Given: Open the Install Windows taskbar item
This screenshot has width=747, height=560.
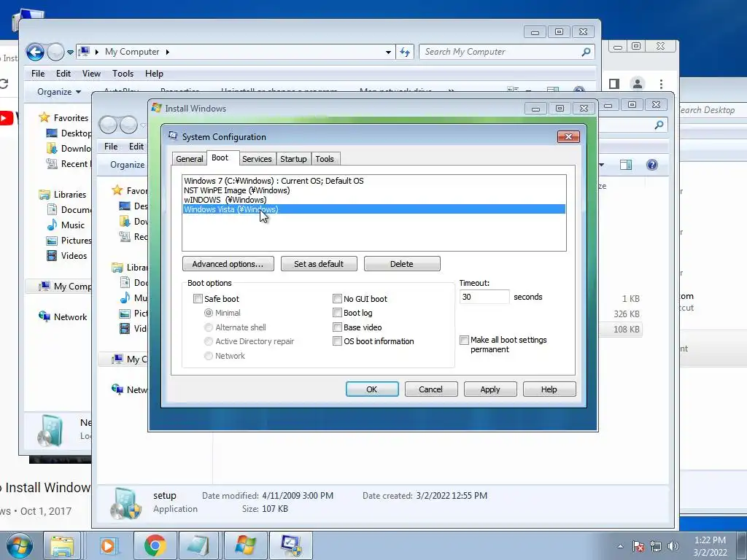Looking at the screenshot, I should pos(245,545).
